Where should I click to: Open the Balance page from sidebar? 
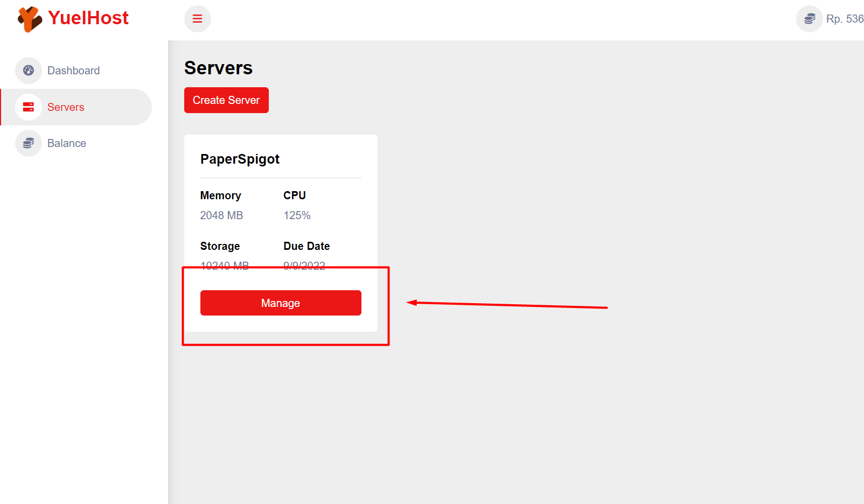coord(67,143)
